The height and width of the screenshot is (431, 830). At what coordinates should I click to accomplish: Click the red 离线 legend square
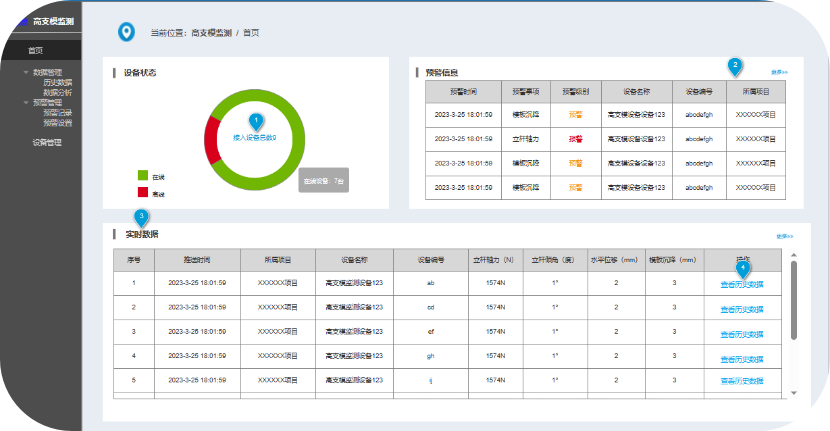pyautogui.click(x=143, y=192)
